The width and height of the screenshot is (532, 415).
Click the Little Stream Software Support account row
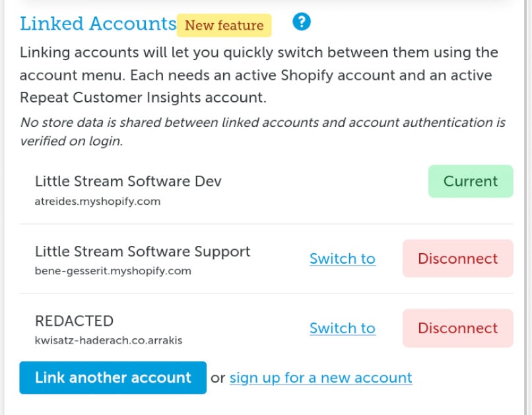[142, 251]
